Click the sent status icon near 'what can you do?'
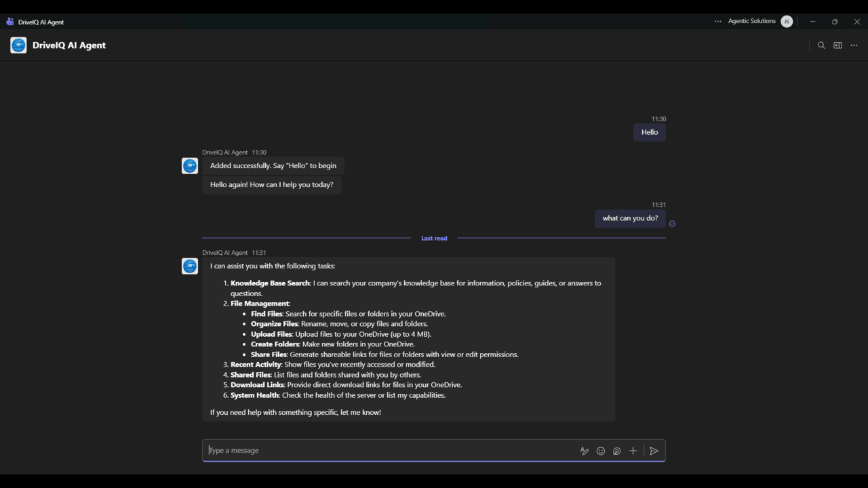The width and height of the screenshot is (868, 488). point(672,224)
